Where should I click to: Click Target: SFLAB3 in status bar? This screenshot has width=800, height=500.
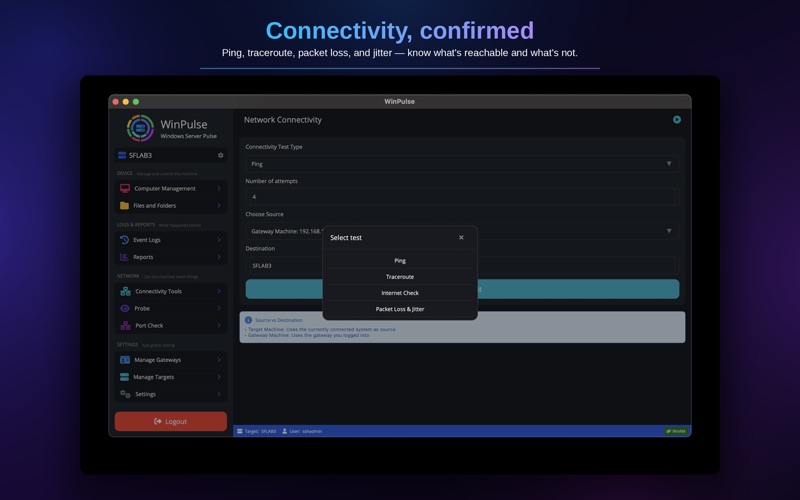pos(260,431)
